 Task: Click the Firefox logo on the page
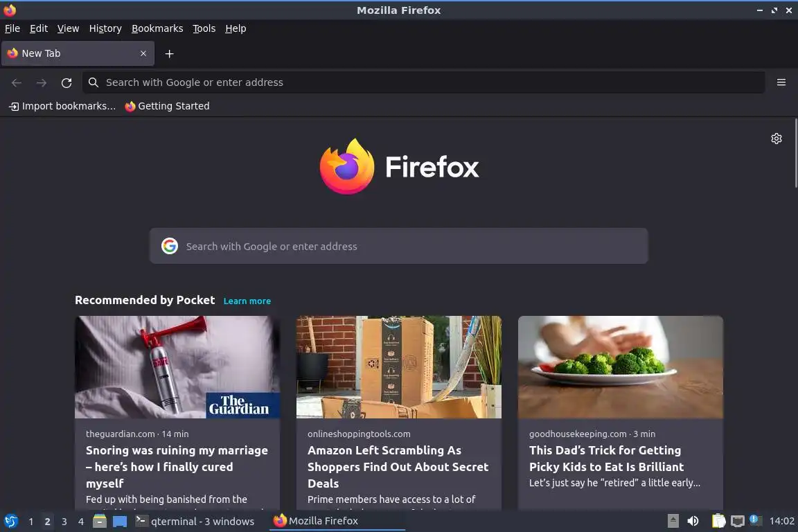pyautogui.click(x=399, y=166)
